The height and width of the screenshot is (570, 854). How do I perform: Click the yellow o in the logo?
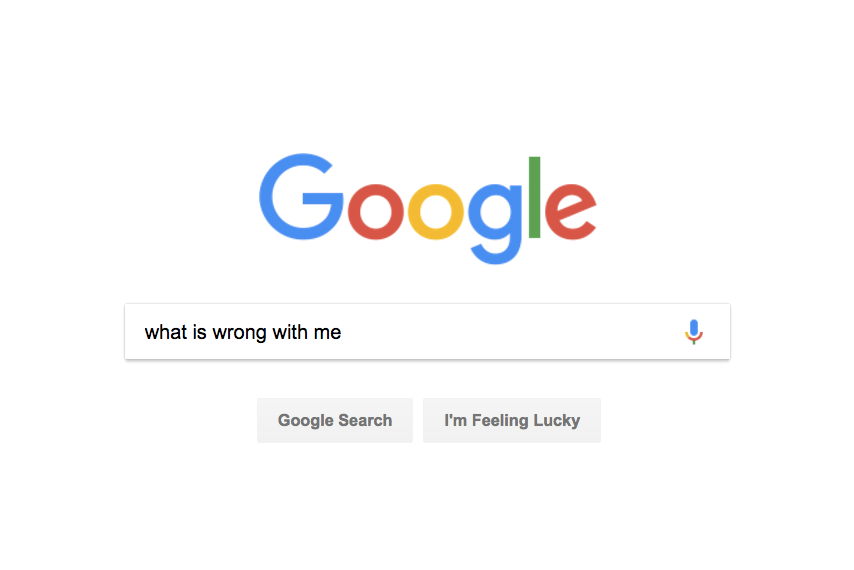coord(435,212)
